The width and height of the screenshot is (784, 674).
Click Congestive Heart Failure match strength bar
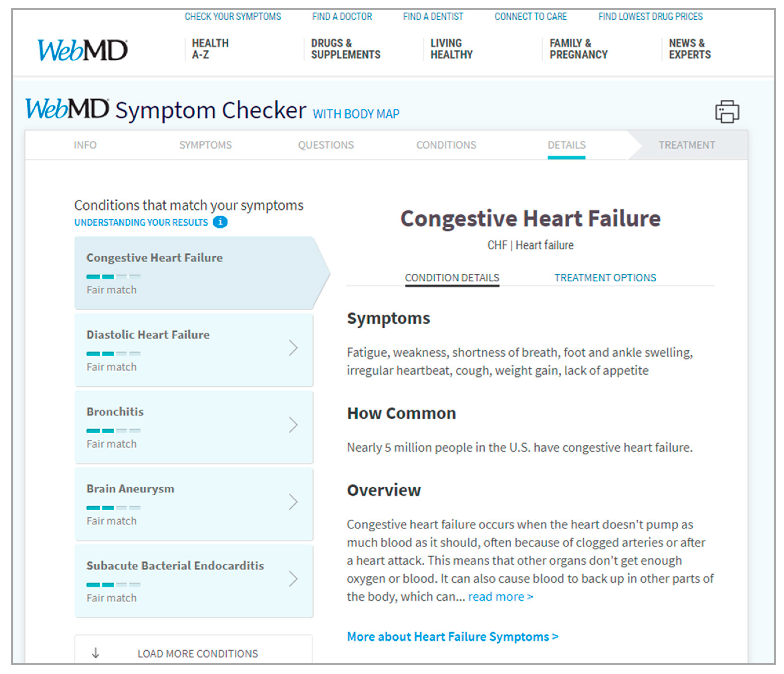(113, 277)
